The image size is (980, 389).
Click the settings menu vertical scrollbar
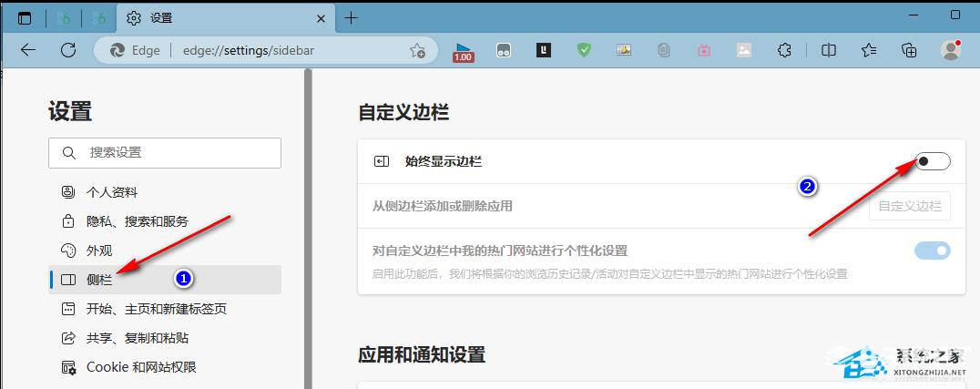click(308, 229)
